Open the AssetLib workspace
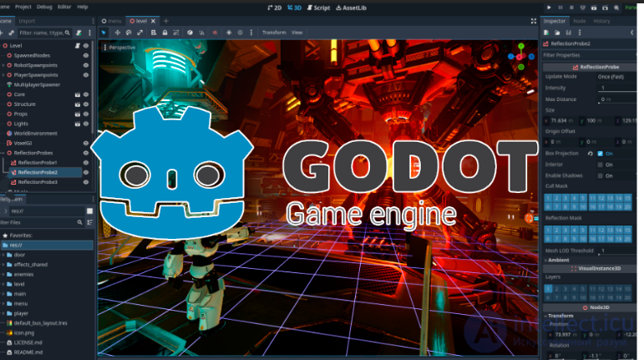The height and width of the screenshot is (360, 644). click(351, 8)
